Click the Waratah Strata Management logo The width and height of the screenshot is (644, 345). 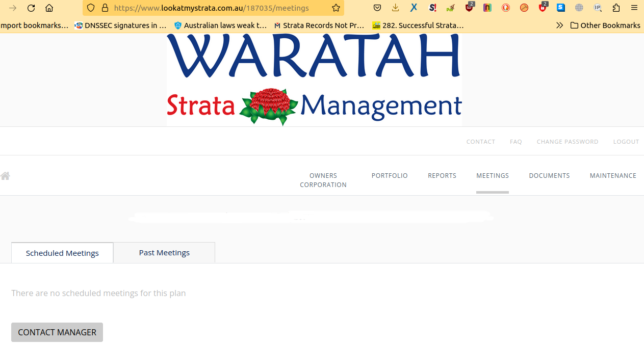pyautogui.click(x=314, y=80)
